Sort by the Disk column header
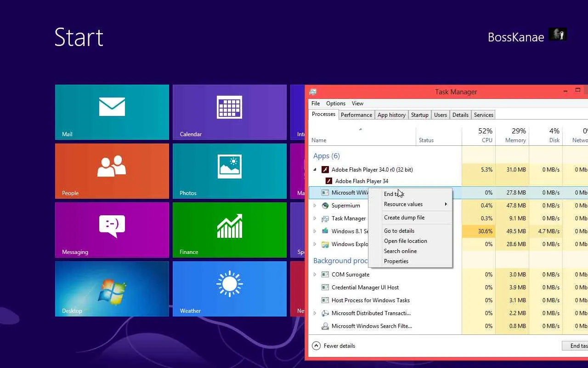 [x=546, y=136]
